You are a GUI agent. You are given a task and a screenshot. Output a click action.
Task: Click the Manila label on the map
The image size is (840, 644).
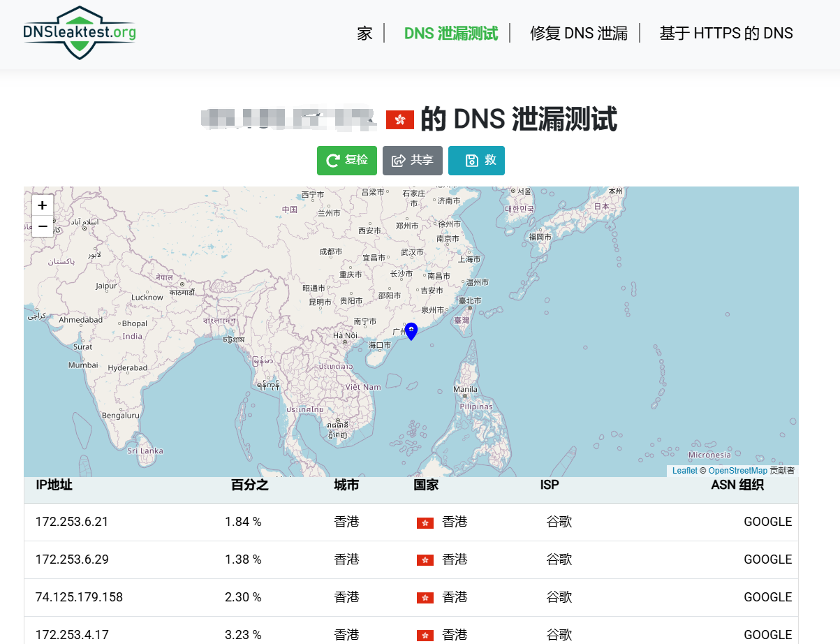466,390
